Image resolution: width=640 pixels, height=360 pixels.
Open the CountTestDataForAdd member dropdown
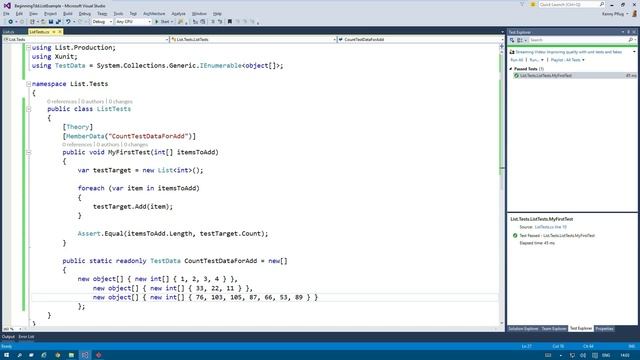pos(421,40)
